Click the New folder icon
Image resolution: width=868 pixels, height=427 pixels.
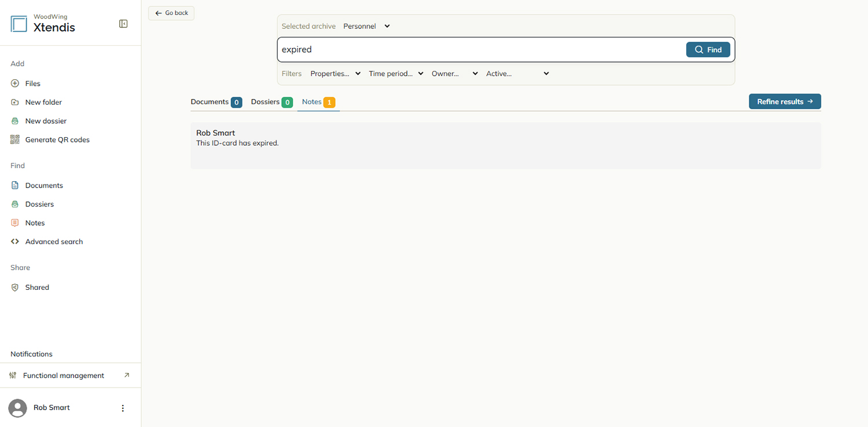(15, 102)
